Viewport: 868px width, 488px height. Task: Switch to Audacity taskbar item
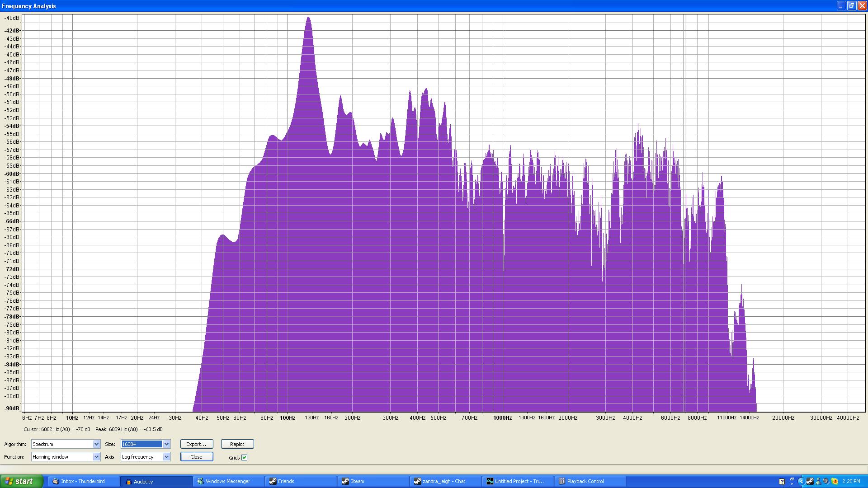tap(156, 481)
